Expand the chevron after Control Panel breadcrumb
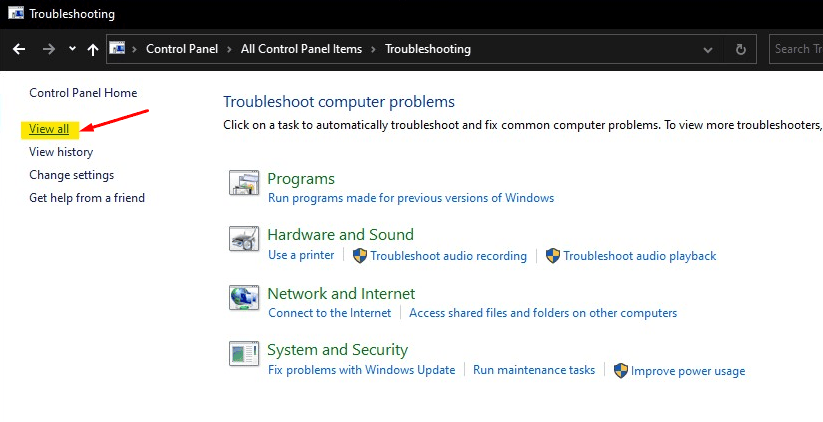This screenshot has width=823, height=422. coord(228,49)
